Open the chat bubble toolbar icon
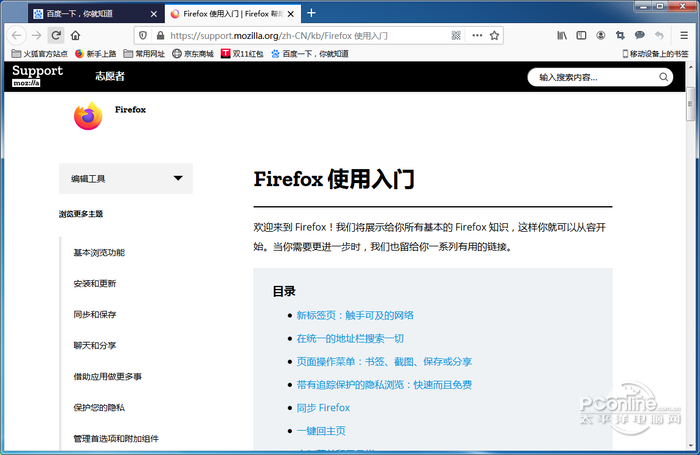This screenshot has height=455, width=700. [x=640, y=35]
